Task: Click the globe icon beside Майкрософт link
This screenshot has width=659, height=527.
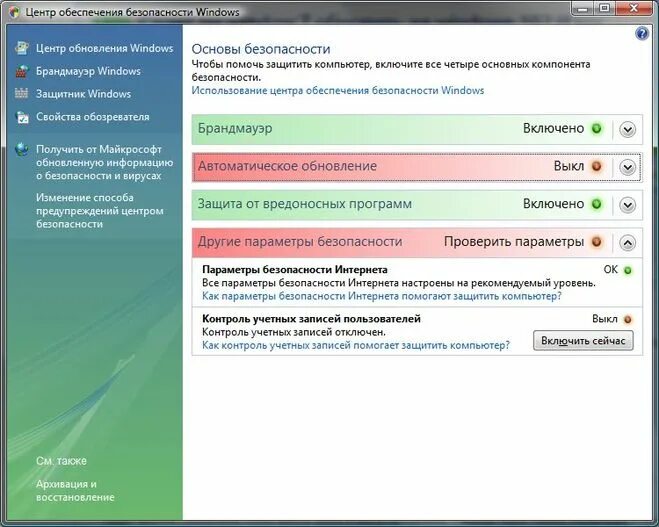Action: click(x=21, y=149)
